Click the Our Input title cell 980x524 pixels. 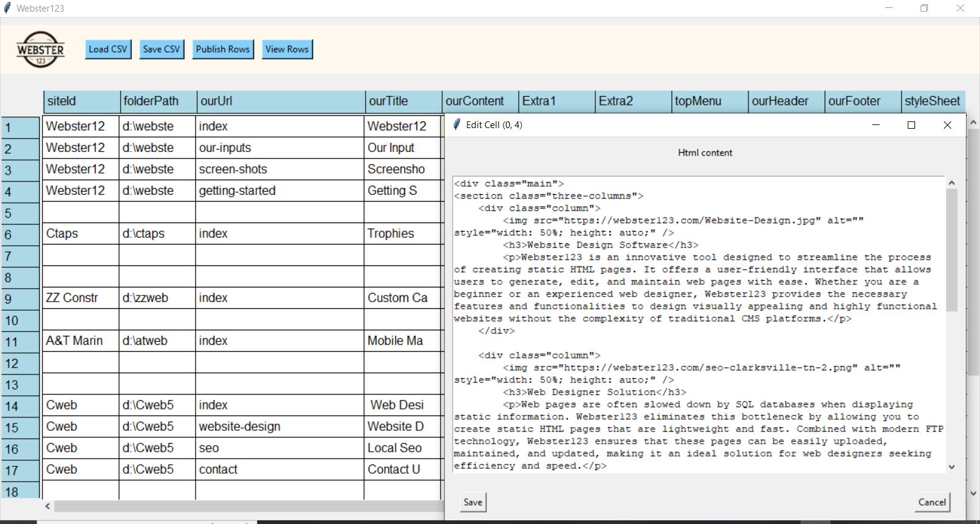coord(403,148)
